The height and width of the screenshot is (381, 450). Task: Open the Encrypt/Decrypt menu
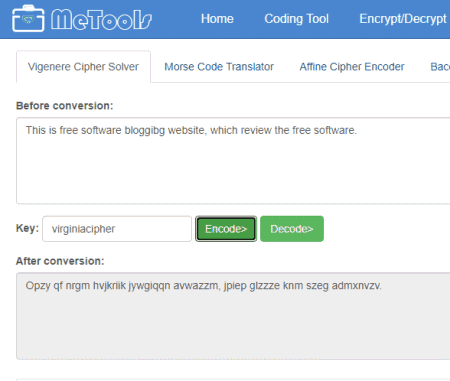(403, 19)
